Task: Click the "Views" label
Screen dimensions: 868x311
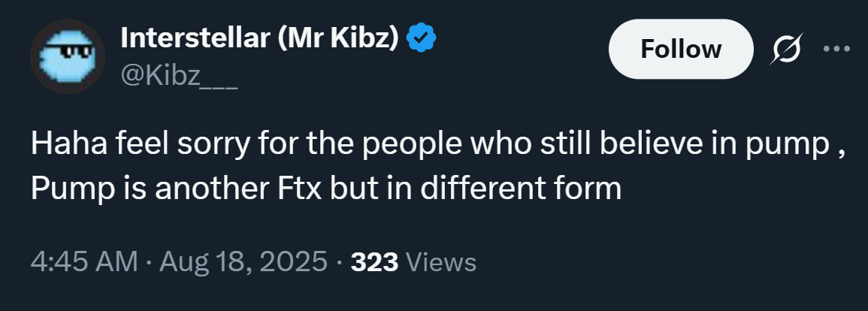Action: 440,262
